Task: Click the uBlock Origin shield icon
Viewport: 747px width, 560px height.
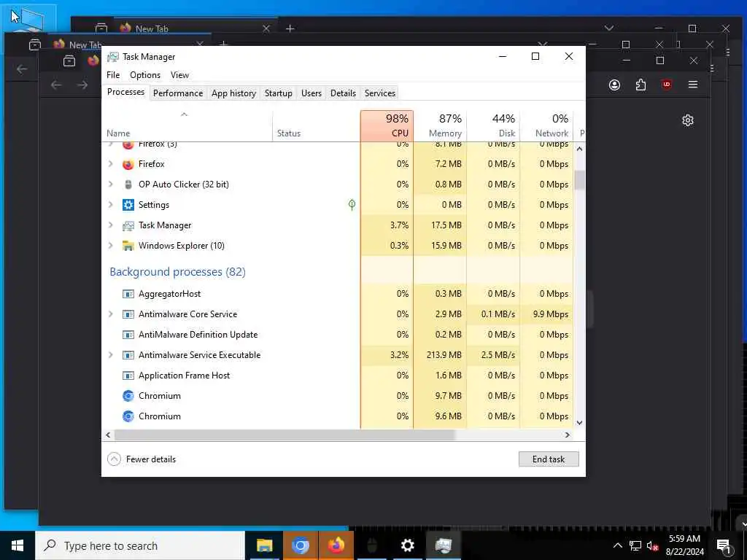Action: [x=667, y=85]
